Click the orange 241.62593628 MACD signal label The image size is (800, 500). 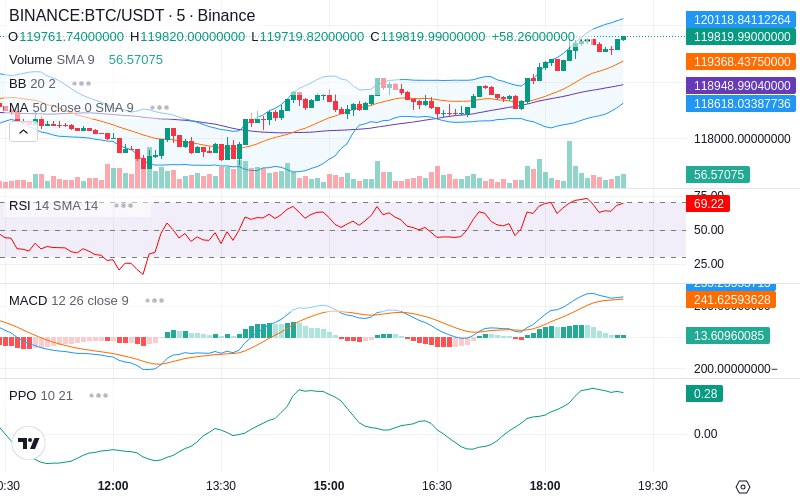731,299
